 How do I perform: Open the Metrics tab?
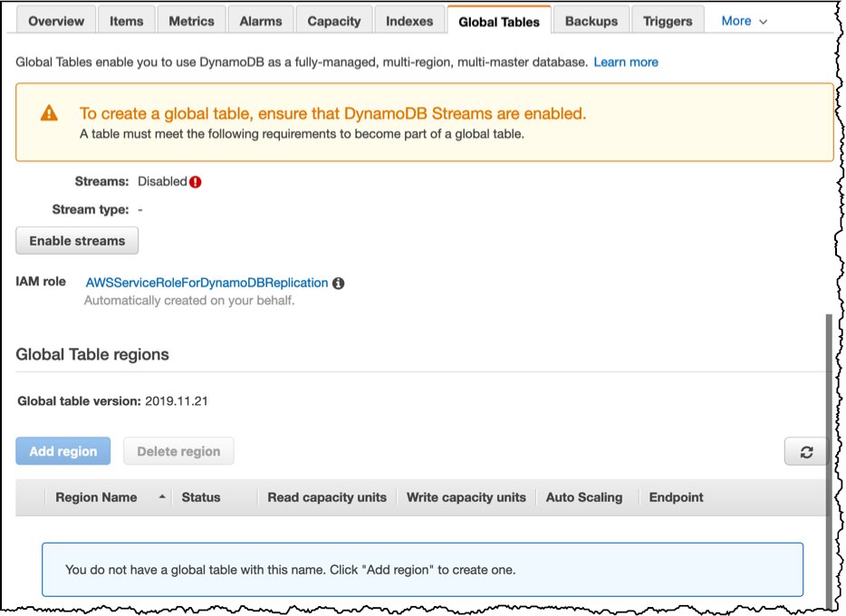[191, 21]
